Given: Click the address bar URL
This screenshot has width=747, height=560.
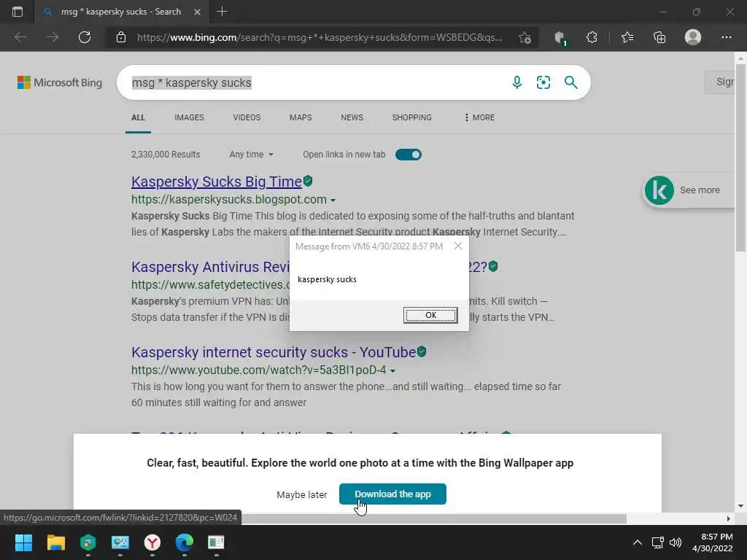Looking at the screenshot, I should tap(320, 37).
